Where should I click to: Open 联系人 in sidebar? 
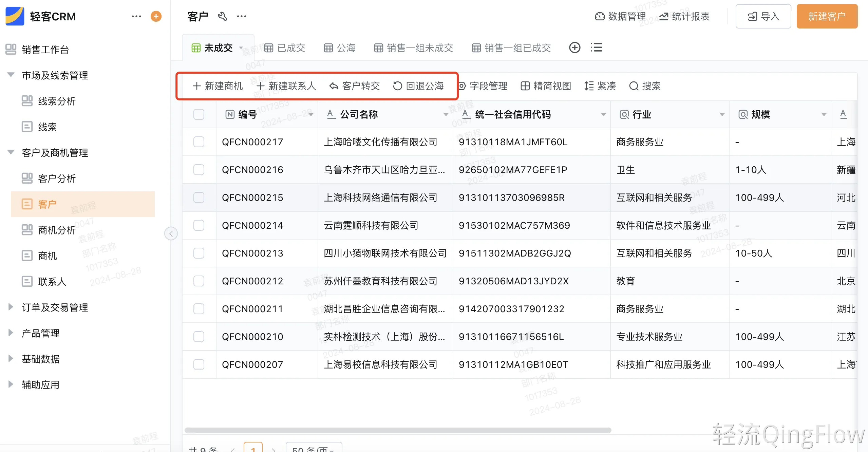tap(44, 282)
